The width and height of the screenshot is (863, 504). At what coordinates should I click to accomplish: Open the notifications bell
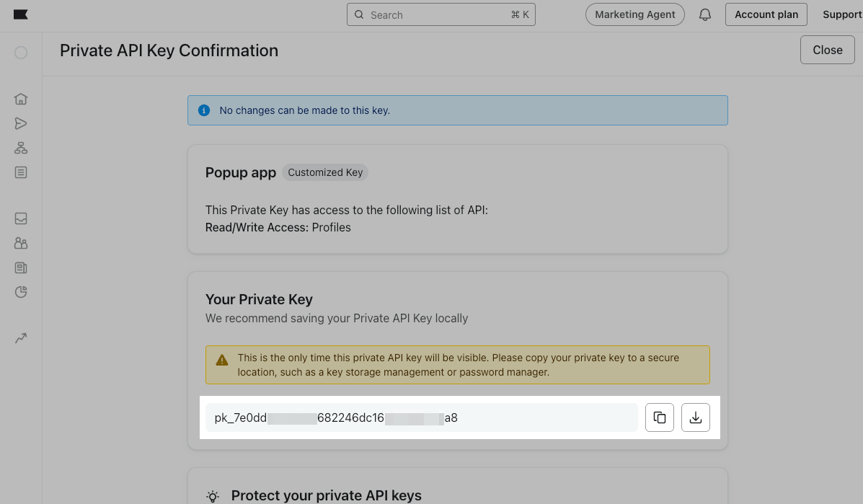[706, 14]
